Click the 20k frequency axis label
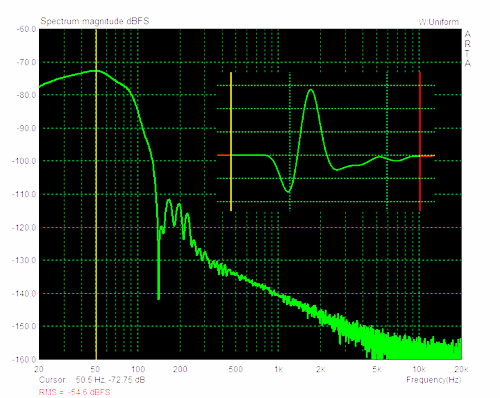500x398 pixels. pos(461,369)
